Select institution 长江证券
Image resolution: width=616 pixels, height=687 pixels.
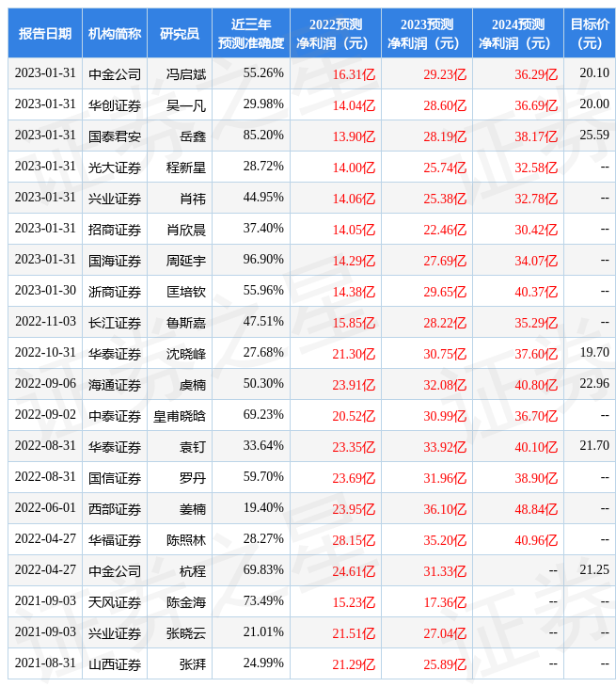(x=115, y=323)
